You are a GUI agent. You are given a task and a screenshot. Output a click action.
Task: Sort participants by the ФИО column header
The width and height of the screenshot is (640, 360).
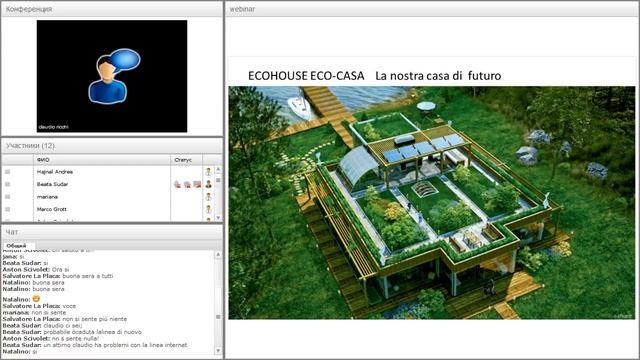102,160
